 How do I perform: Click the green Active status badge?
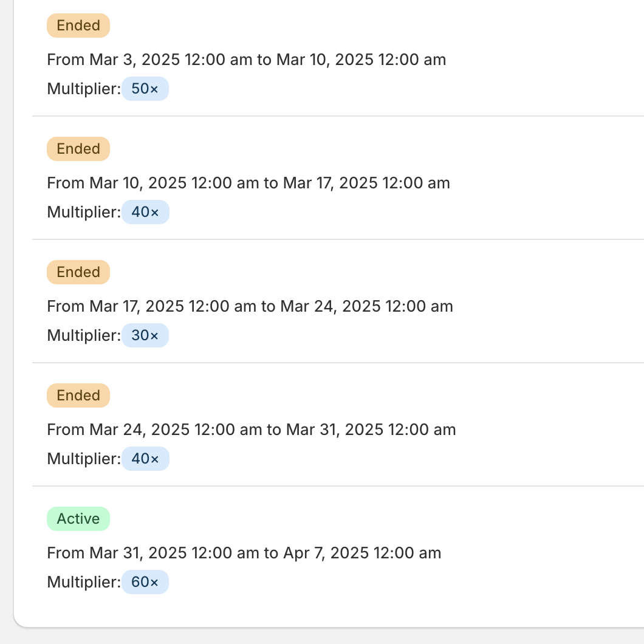tap(78, 519)
